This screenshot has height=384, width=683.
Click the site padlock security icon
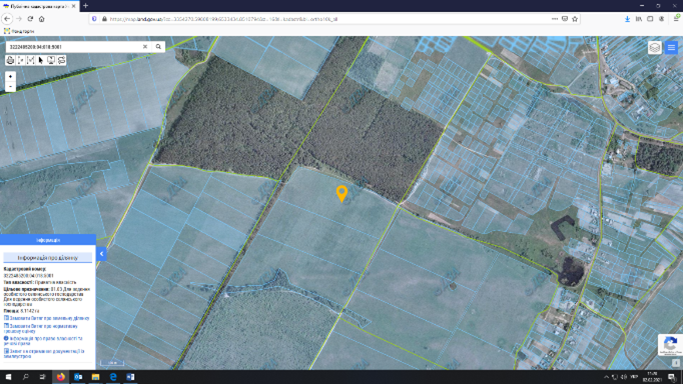point(104,19)
